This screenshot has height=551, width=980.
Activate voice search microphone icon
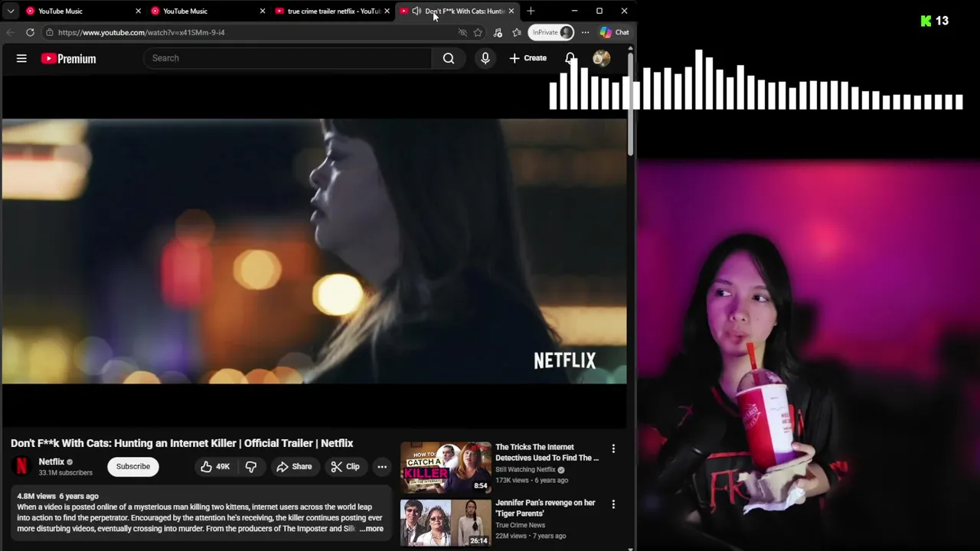(485, 58)
